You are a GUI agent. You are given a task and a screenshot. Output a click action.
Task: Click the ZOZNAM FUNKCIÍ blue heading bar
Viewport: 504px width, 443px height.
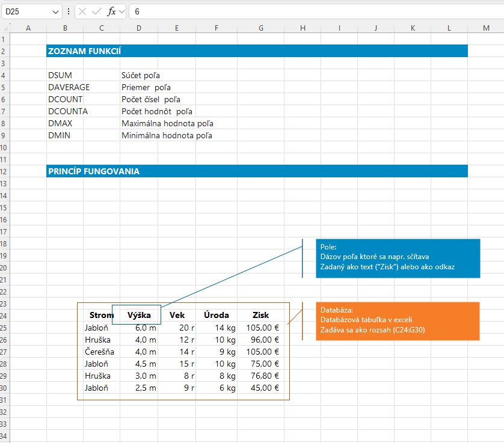pos(257,51)
